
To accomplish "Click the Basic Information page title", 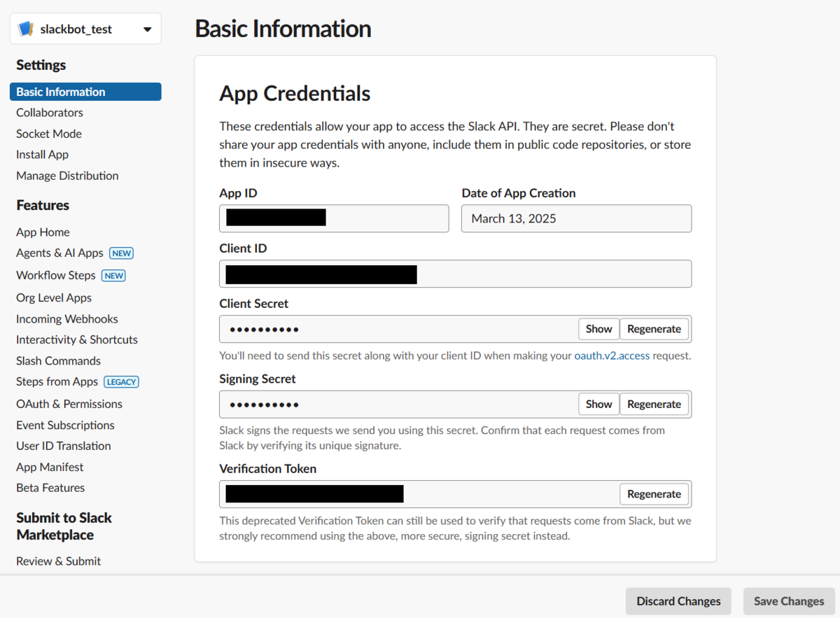I will coord(283,29).
